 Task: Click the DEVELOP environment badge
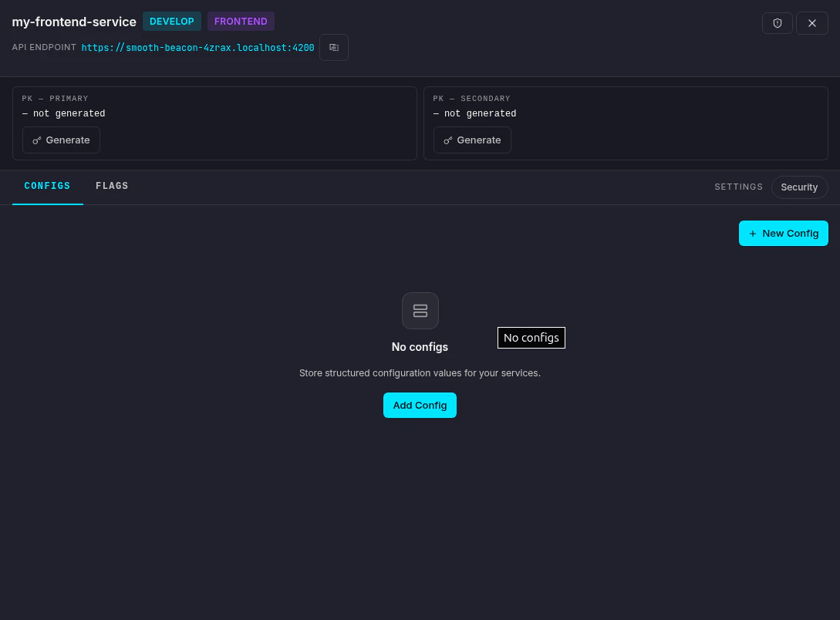(172, 22)
